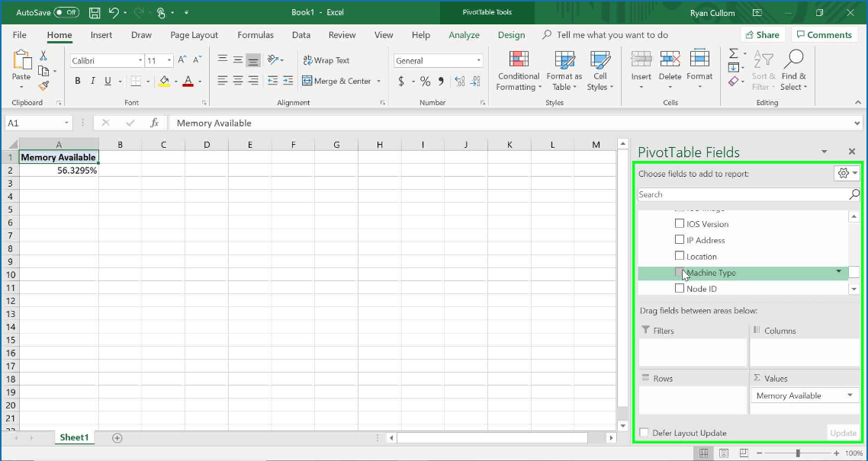Click the Share button
Screen dimensions: 868x461
(762, 35)
